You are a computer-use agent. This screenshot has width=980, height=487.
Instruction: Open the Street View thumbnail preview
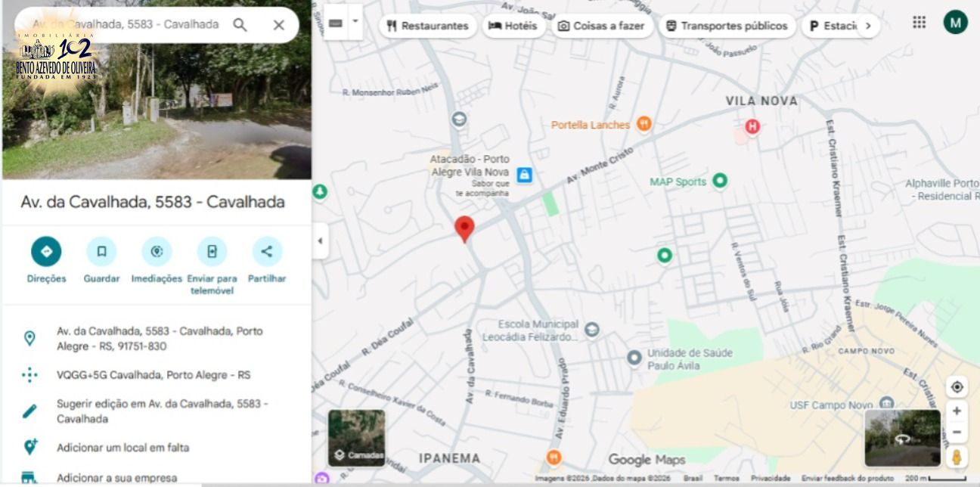pos(902,438)
